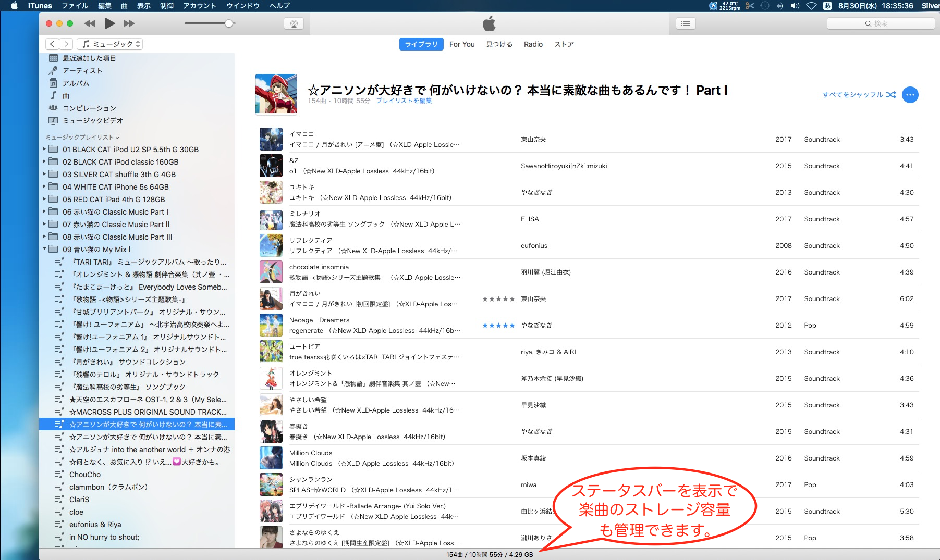Viewport: 940px width, 560px height.
Task: Collapse the ミュージックプレイリスト section header
Action: pos(82,138)
